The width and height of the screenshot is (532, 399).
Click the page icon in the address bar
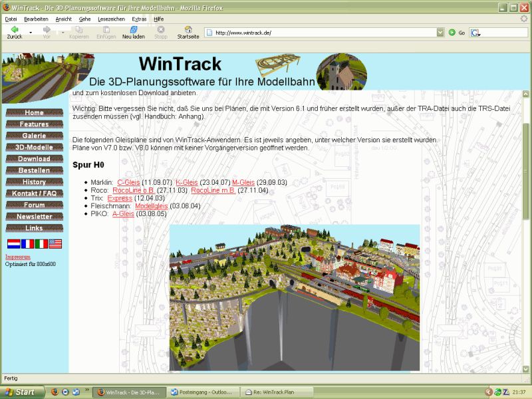pos(209,33)
